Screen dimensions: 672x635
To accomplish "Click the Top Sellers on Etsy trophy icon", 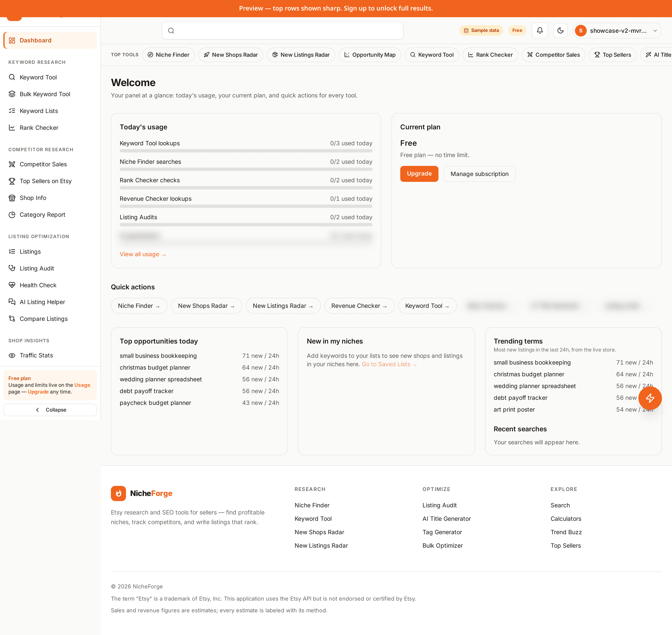I will click(12, 181).
